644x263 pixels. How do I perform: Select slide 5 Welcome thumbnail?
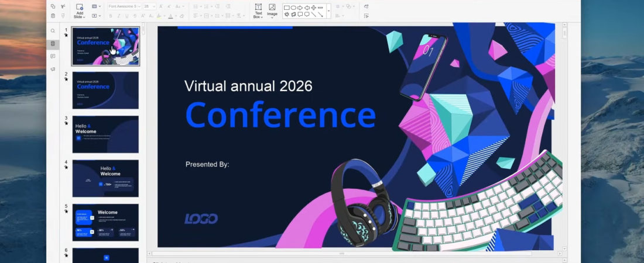click(x=105, y=222)
